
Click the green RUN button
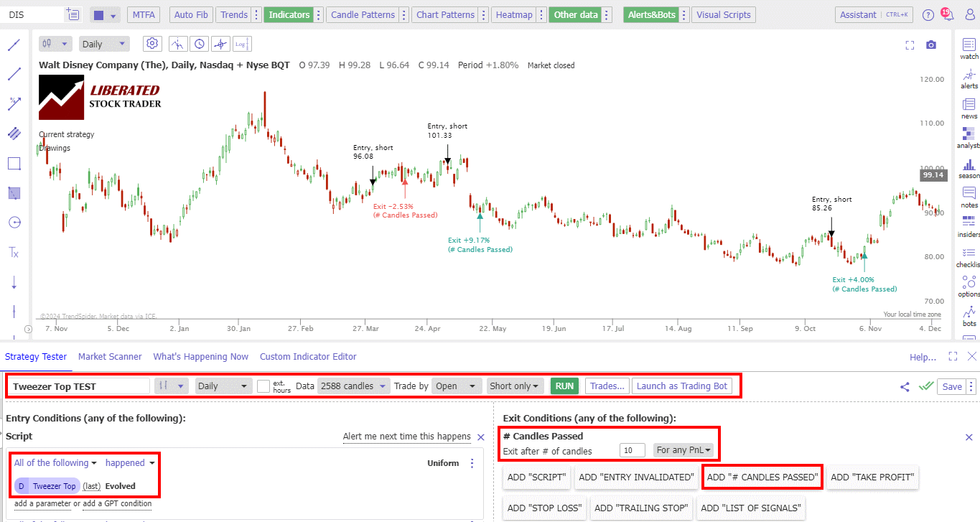[x=564, y=386]
